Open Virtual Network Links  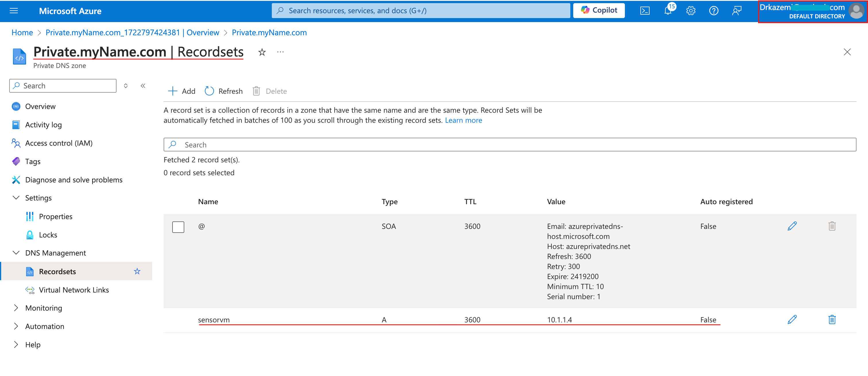(74, 290)
